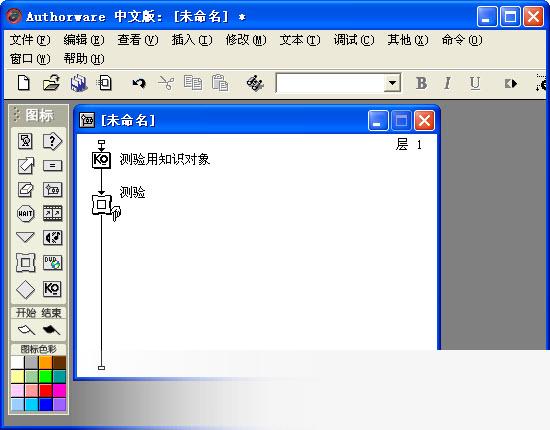This screenshot has height=430, width=550.
Task: Toggle Bold text formatting
Action: point(421,83)
